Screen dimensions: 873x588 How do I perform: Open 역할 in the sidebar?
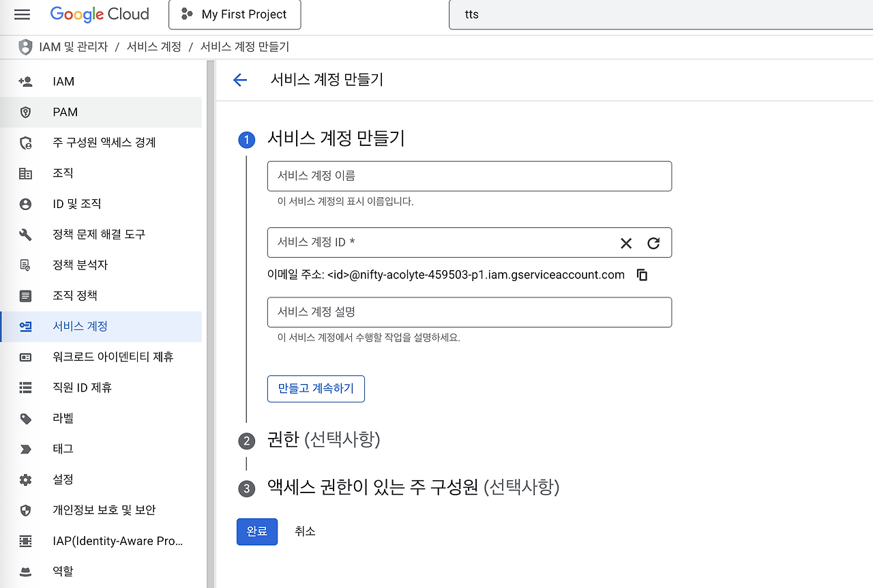(101, 572)
